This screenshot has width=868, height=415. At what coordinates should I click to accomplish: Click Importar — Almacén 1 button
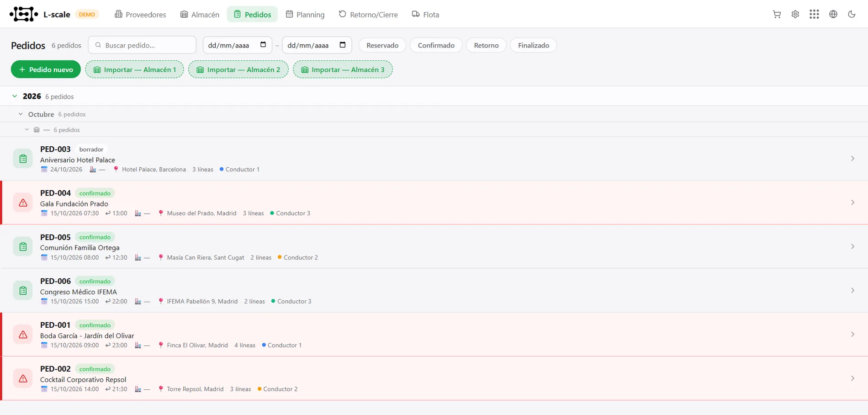point(134,69)
